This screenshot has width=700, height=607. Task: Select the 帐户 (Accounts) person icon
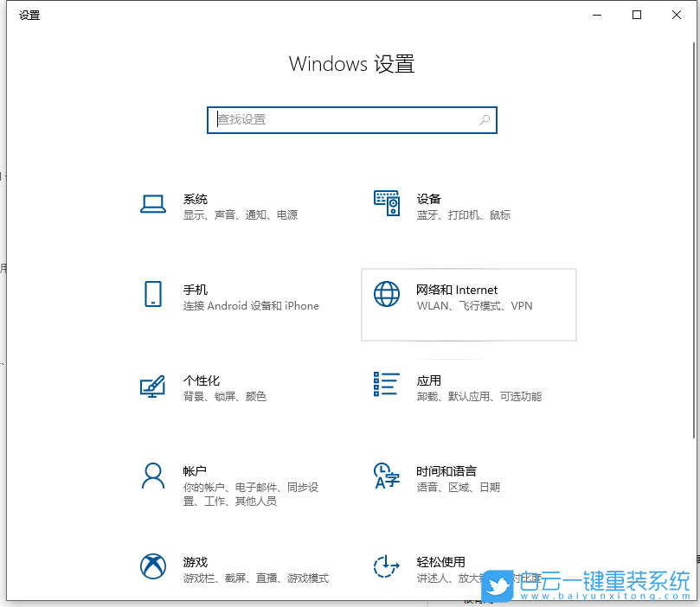(153, 476)
